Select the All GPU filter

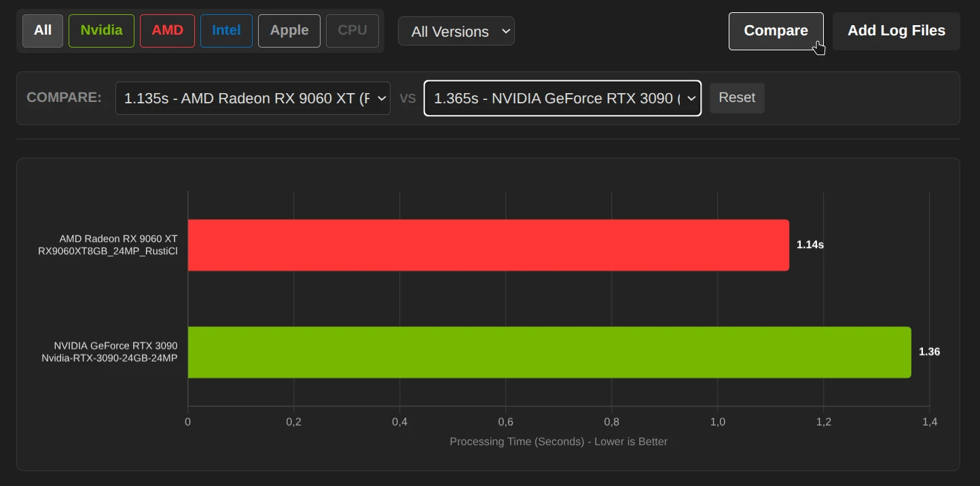coord(43,31)
